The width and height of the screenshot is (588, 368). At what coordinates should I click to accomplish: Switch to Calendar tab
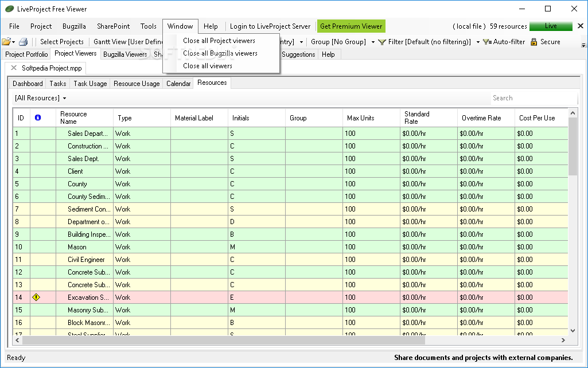[x=178, y=84]
